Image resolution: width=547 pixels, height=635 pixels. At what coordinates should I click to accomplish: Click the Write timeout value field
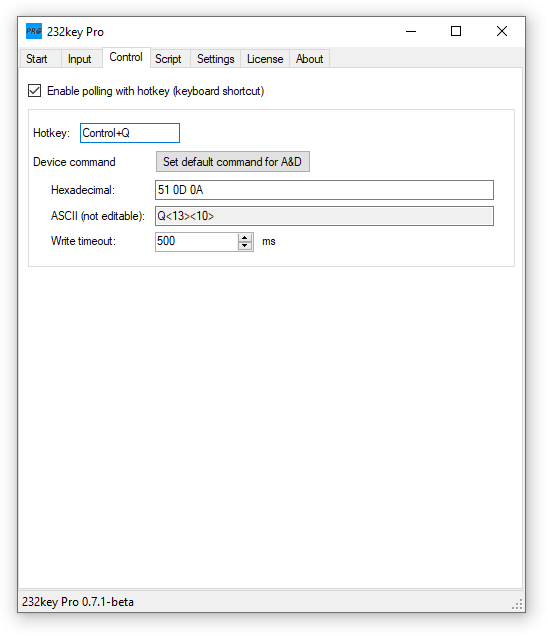pos(197,242)
